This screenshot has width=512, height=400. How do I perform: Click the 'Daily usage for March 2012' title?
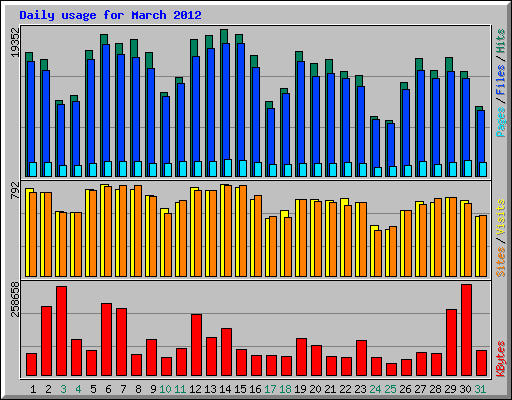click(x=110, y=15)
